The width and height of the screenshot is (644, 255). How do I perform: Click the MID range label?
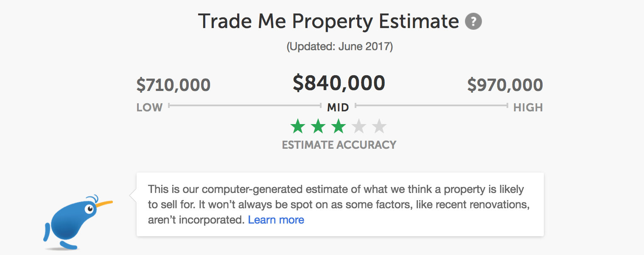click(x=338, y=108)
